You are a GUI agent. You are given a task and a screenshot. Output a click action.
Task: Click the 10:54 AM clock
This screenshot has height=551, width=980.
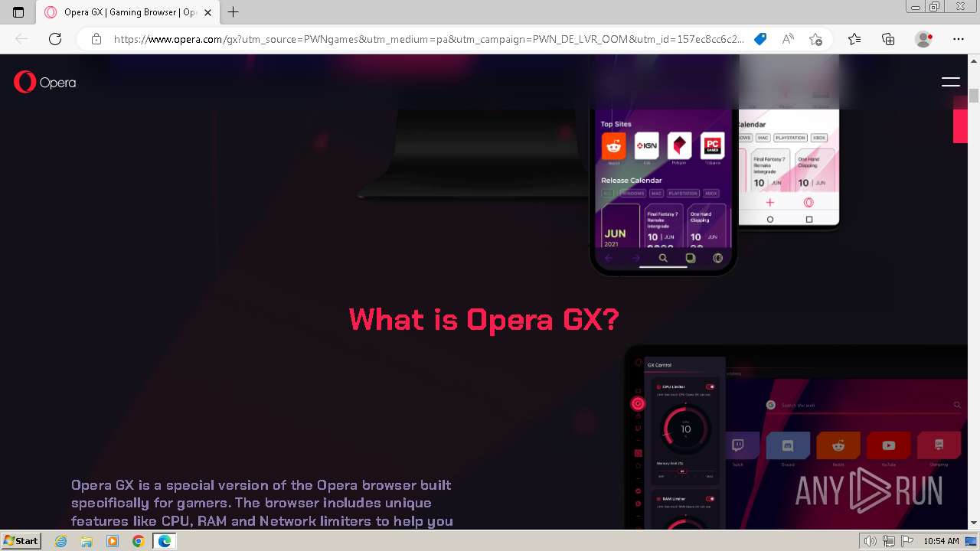941,541
